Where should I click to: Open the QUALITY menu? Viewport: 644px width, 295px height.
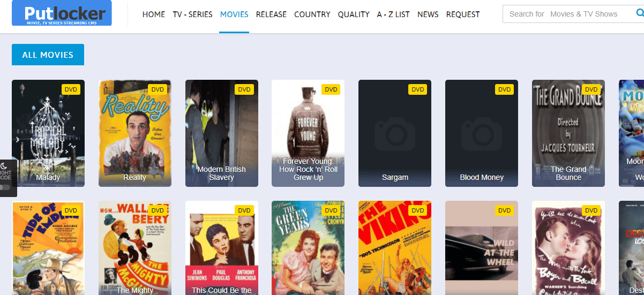[354, 14]
